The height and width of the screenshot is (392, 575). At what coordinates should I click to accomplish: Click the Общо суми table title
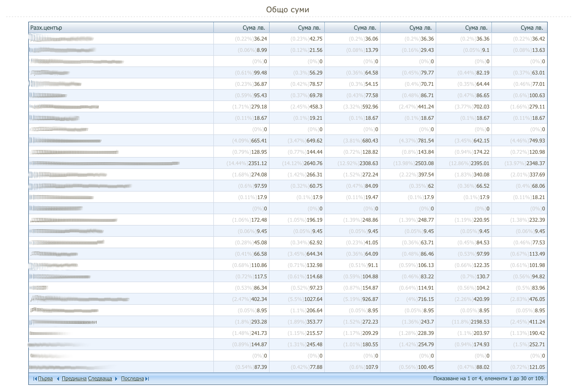tap(287, 10)
